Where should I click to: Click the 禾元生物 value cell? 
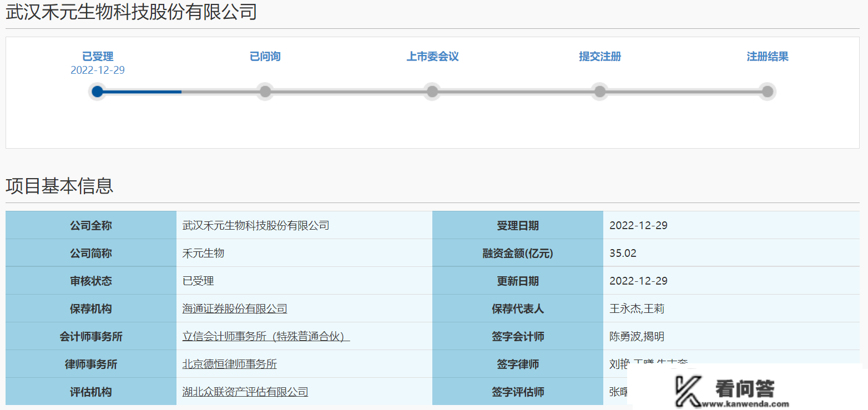[304, 253]
